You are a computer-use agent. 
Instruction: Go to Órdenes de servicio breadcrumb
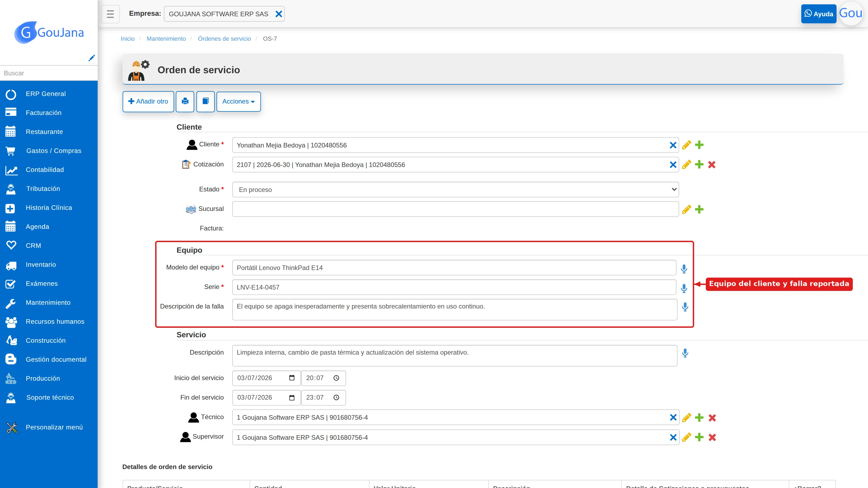tap(224, 39)
